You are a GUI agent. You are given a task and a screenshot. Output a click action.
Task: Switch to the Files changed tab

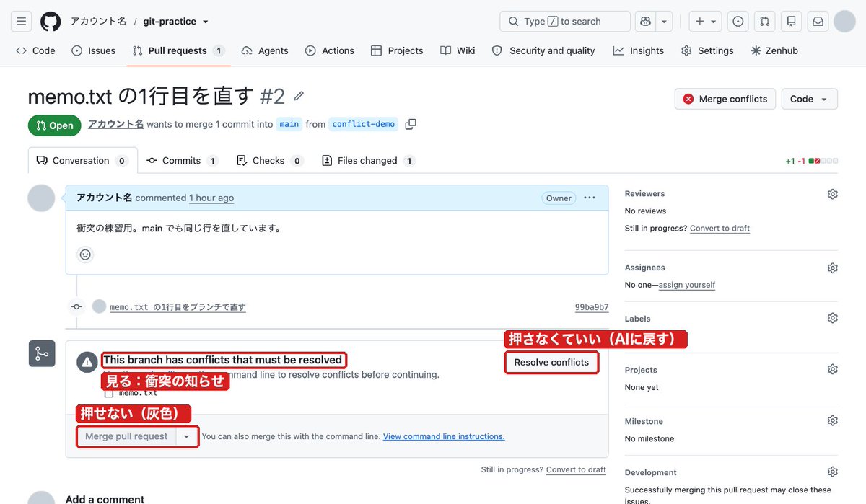(368, 161)
